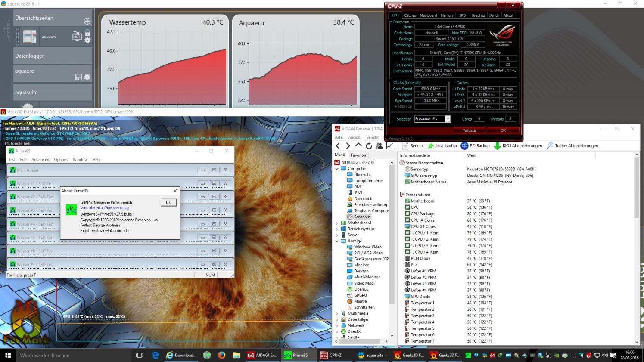Select Sensoren in the AIDA64 tree
644x362 pixels.
[362, 217]
